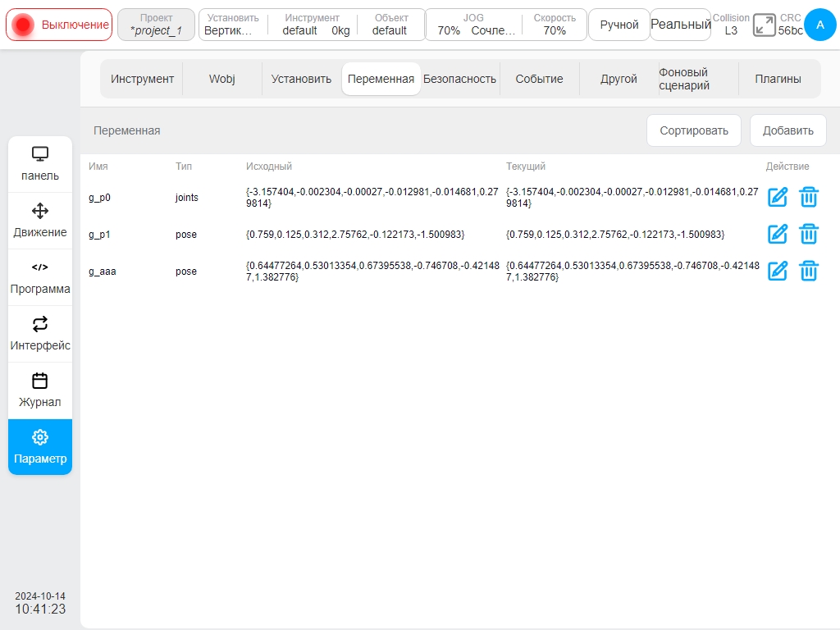Click the joints type cell
840x630 pixels.
click(186, 197)
